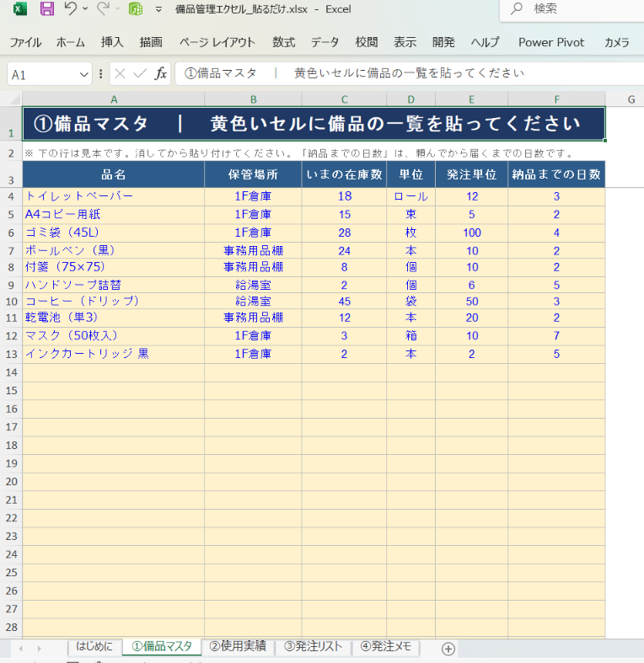Select the ハンドソープ詰替 cell
The width and height of the screenshot is (644, 663).
click(x=114, y=285)
